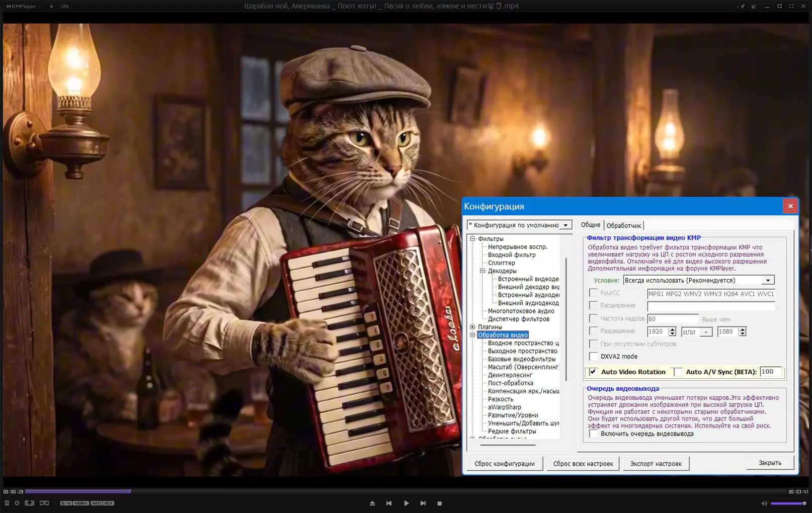Image resolution: width=812 pixels, height=513 pixels.
Task: Toggle the always-on-top pin icon
Action: pyautogui.click(x=741, y=7)
